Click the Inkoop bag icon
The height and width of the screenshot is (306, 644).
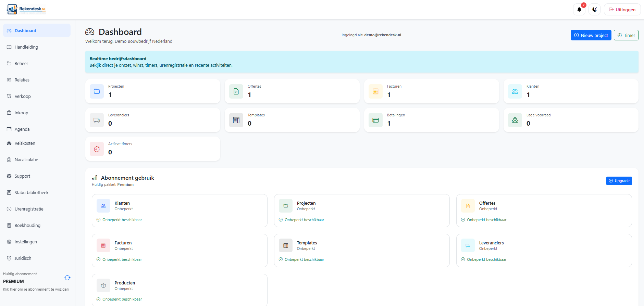point(9,113)
